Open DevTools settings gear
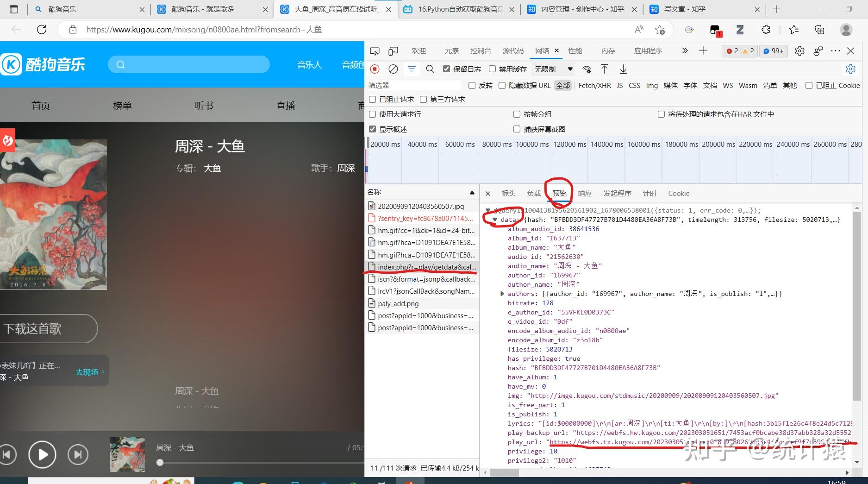The image size is (868, 484). point(799,51)
